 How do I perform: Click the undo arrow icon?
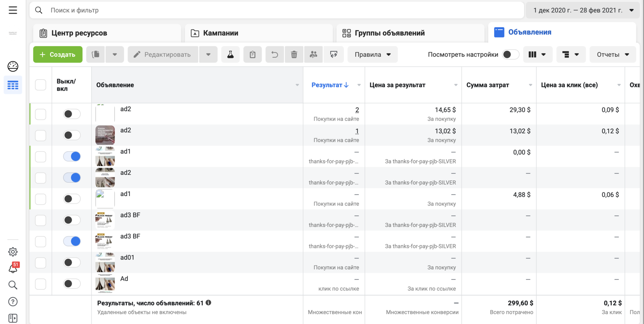[x=274, y=55]
